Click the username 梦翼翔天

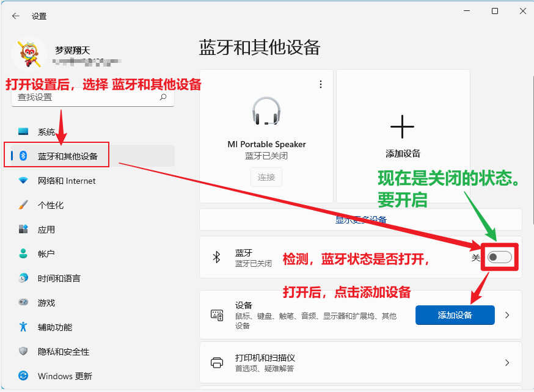(73, 50)
